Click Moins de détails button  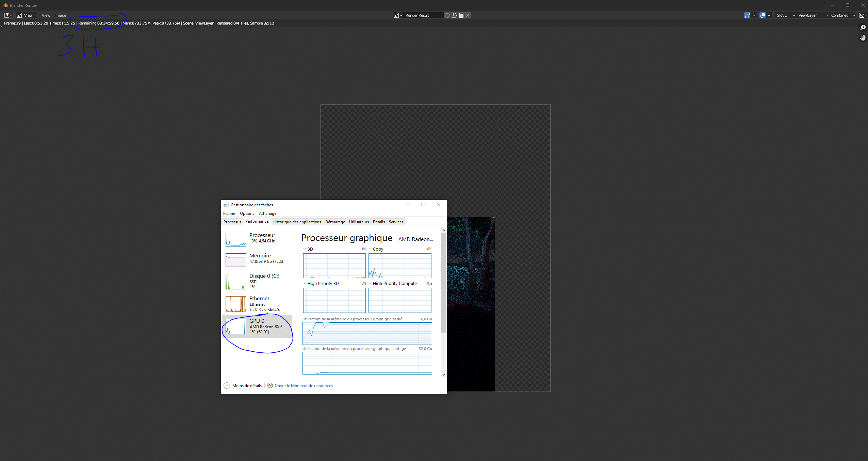point(243,385)
